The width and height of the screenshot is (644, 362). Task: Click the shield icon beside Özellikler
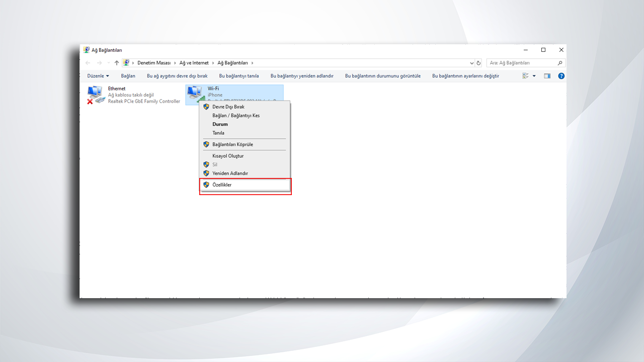click(206, 185)
